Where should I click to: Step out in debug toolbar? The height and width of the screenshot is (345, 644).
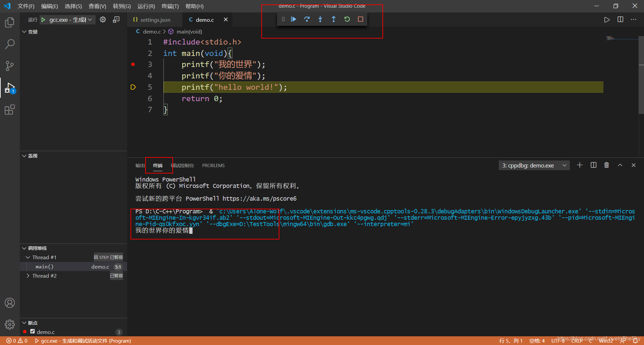(334, 19)
